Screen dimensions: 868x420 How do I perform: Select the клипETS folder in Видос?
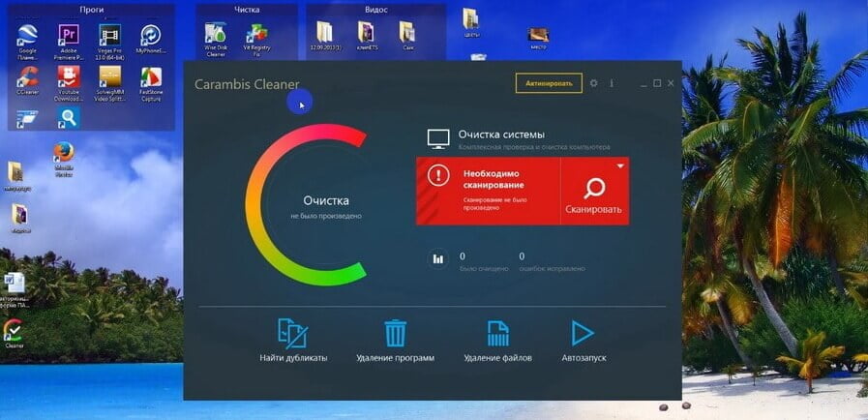tap(366, 37)
